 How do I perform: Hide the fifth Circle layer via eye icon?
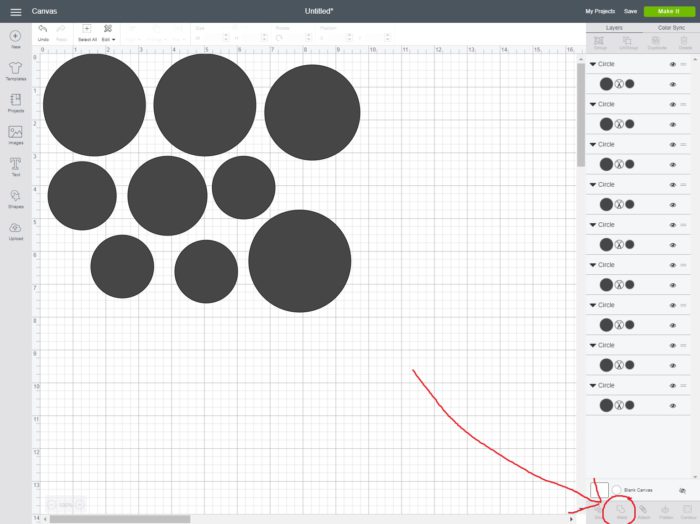click(x=673, y=225)
